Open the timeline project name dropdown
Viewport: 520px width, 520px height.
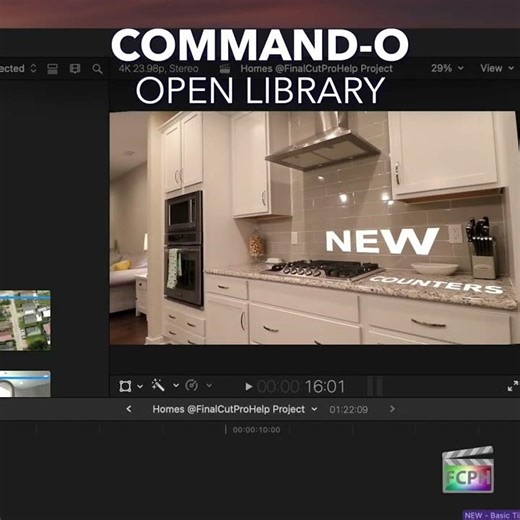(x=235, y=409)
